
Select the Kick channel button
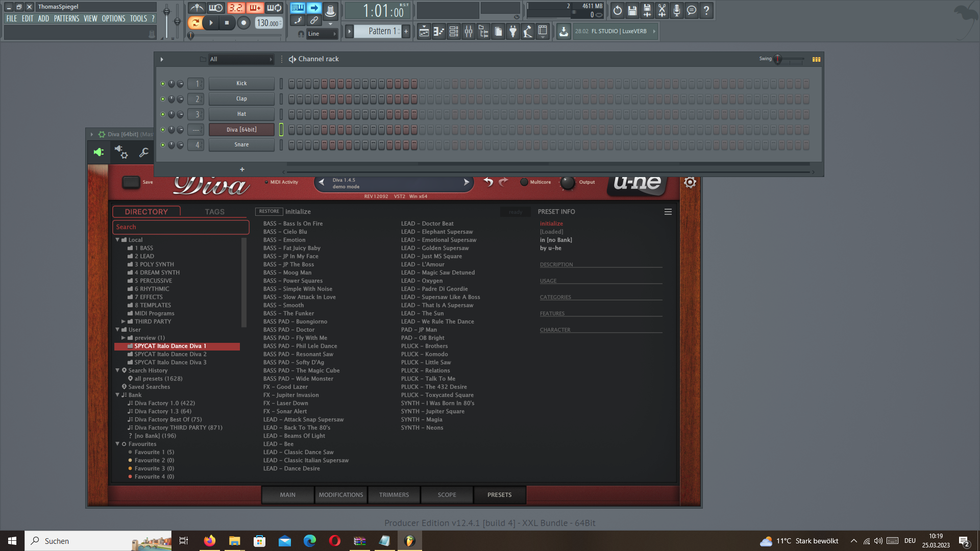pos(241,84)
